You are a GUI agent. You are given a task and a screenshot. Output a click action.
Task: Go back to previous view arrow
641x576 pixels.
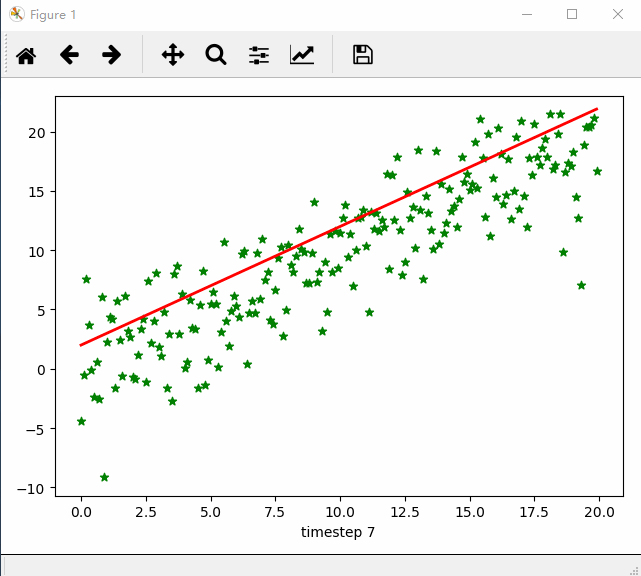(x=69, y=55)
